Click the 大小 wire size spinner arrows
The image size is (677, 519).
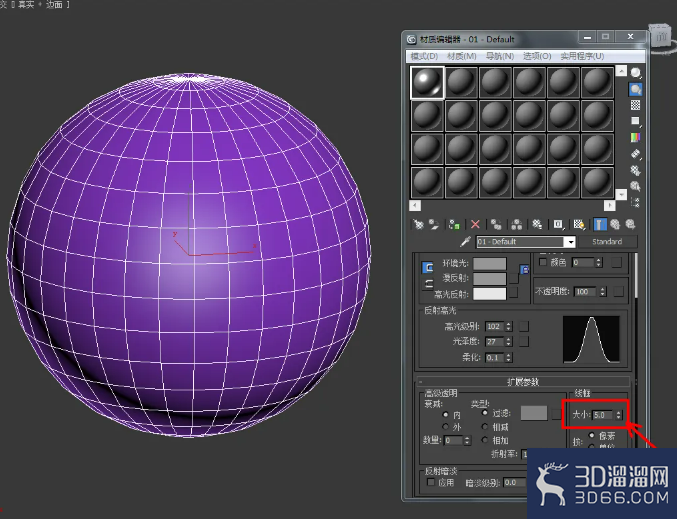[618, 415]
